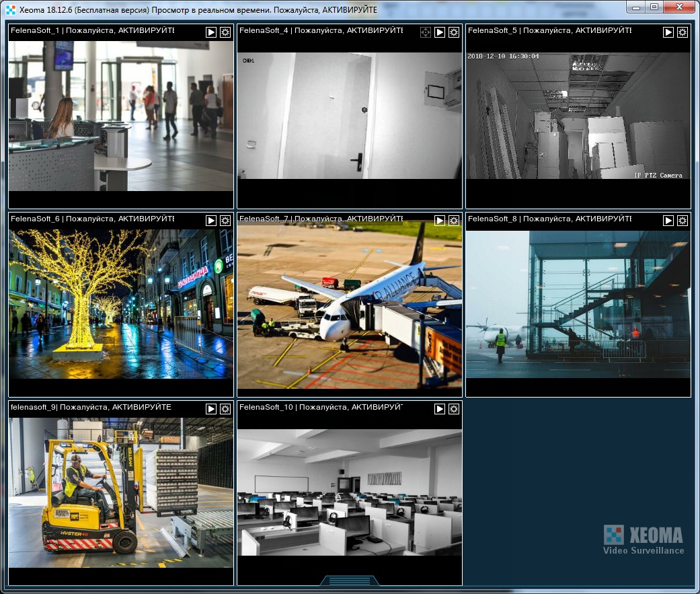
Task: Select the illuminated tree street camera feed
Action: tap(121, 304)
